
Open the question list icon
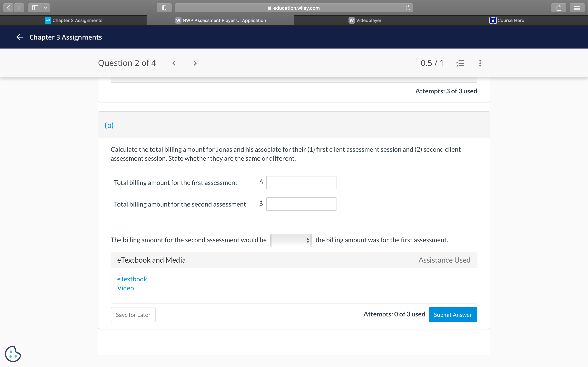click(x=460, y=63)
